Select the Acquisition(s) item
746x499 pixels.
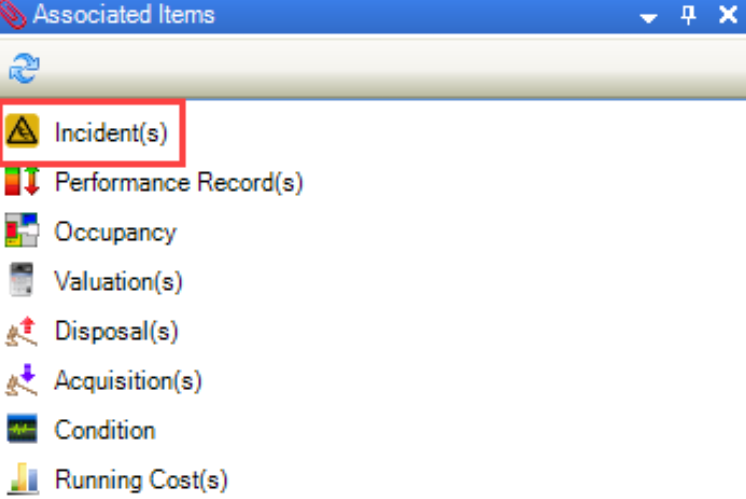(128, 381)
